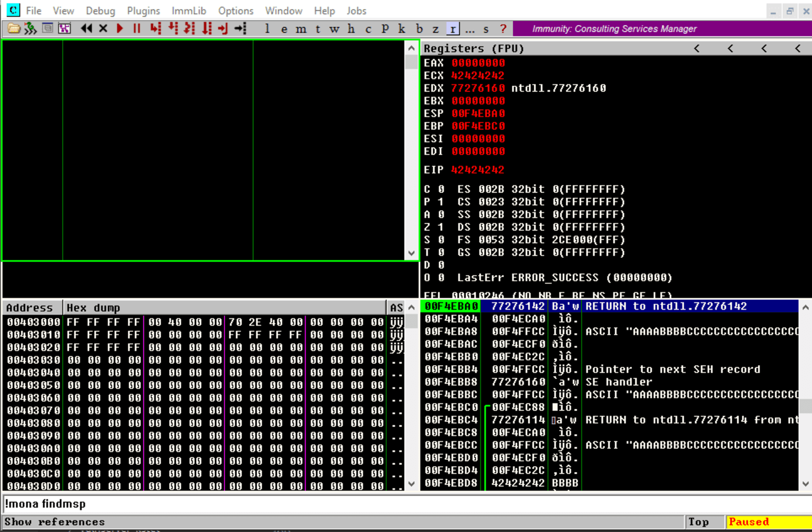Click last left arrow in Registers header
Viewport: 812px width, 532px height.
tap(798, 49)
